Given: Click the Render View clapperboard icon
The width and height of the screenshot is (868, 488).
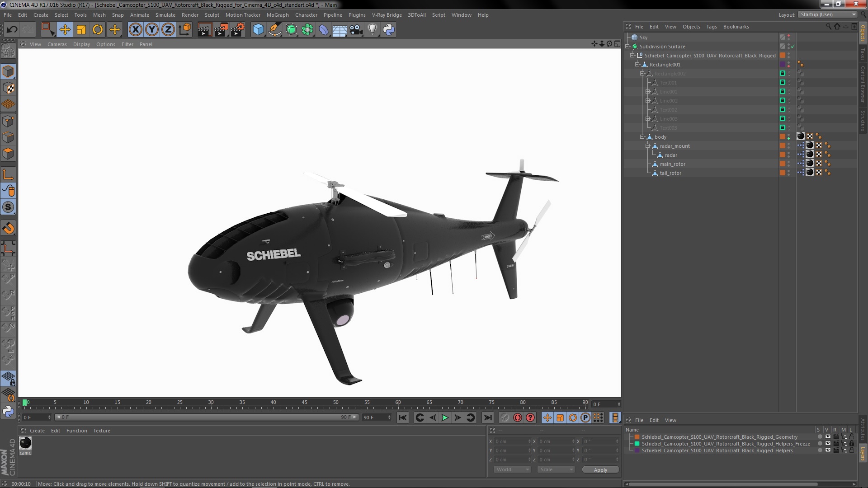Looking at the screenshot, I should click(x=204, y=30).
